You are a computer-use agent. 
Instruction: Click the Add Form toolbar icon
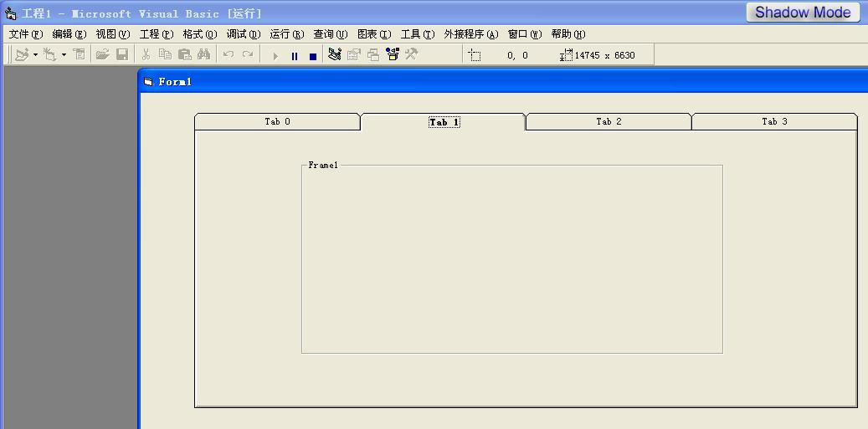50,54
